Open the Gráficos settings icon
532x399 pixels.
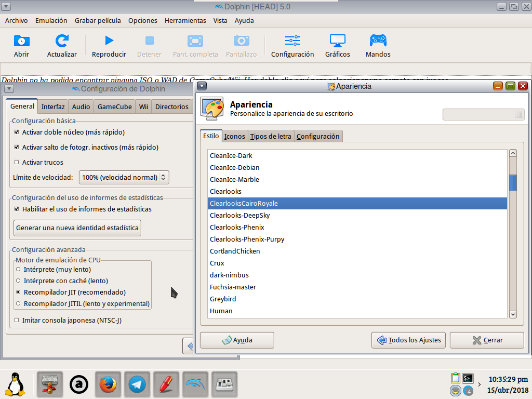338,41
